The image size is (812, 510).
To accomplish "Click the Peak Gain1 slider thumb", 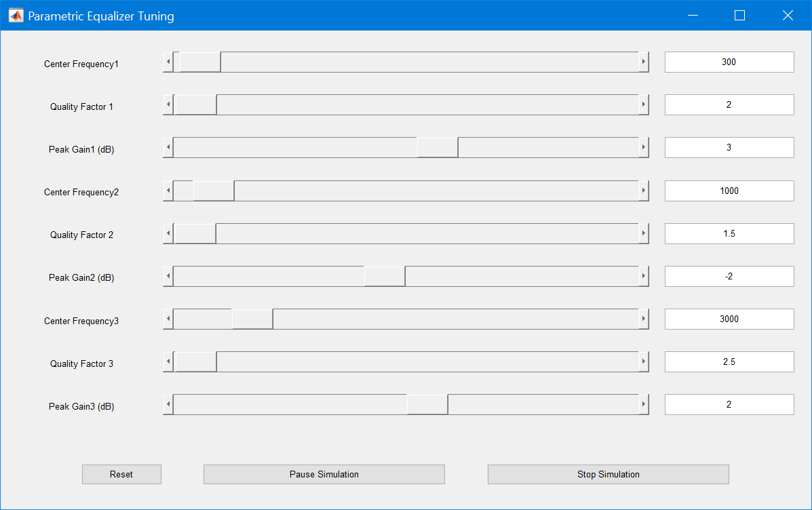I will 438,147.
